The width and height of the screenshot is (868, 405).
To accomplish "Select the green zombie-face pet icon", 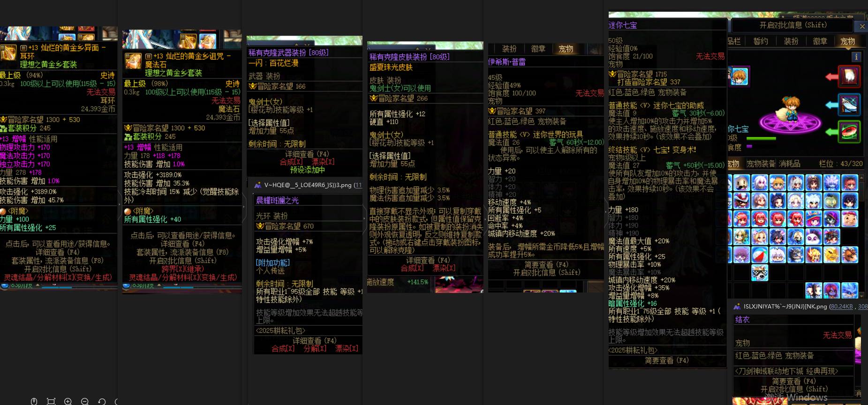I will (x=831, y=201).
